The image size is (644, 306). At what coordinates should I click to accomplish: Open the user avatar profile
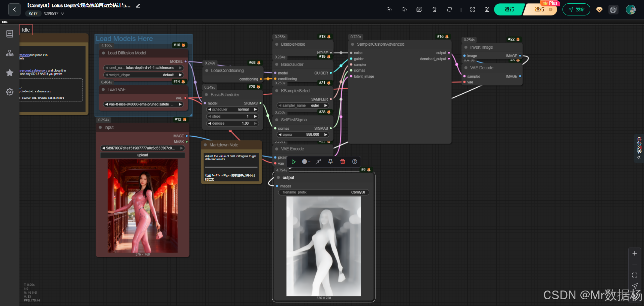tap(631, 10)
